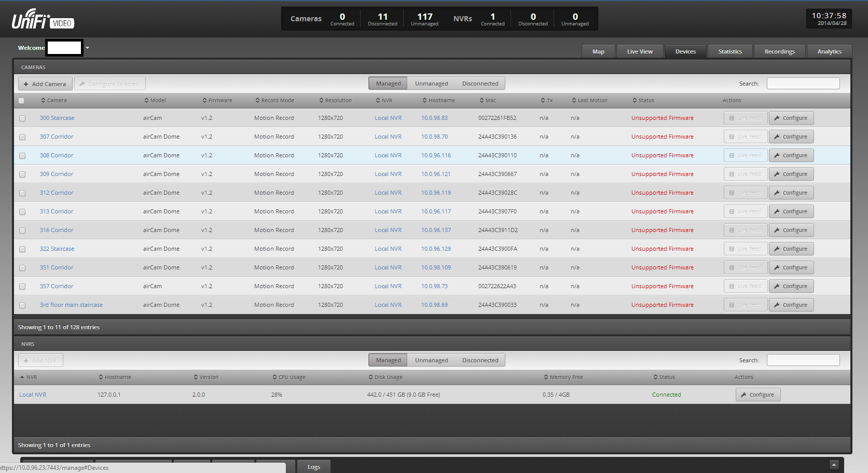Configure the 300 Staircase camera
868x473 pixels.
tap(791, 118)
